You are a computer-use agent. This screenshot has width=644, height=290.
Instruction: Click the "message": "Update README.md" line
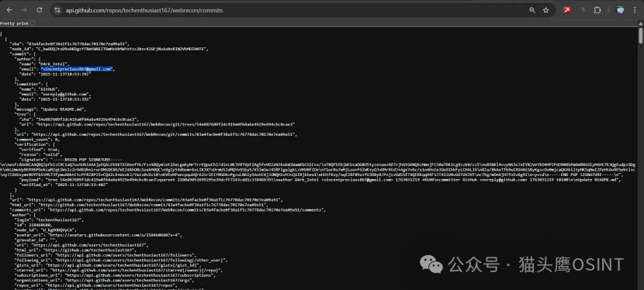(50, 109)
